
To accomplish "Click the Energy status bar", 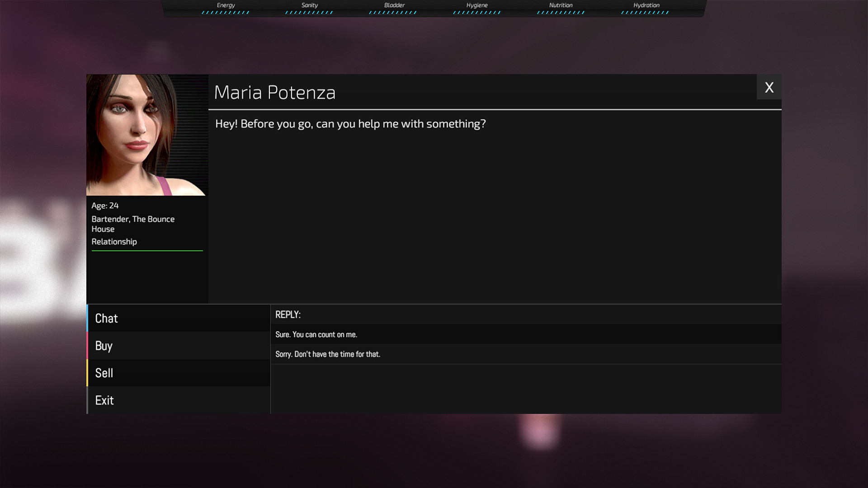I will (226, 12).
